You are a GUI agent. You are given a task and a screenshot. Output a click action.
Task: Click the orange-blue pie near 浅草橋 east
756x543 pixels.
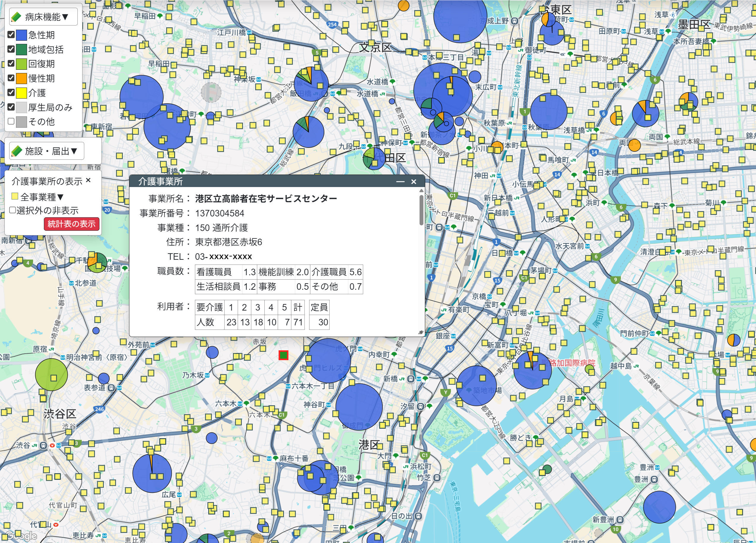point(646,113)
